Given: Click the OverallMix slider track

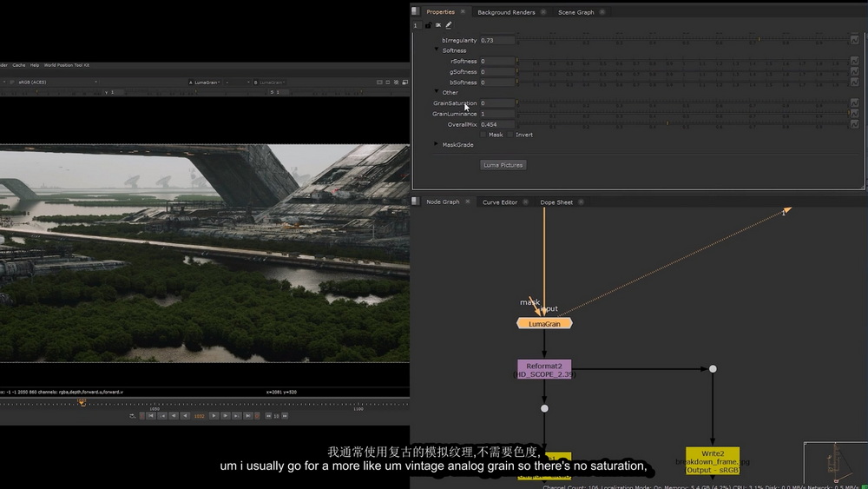Looking at the screenshot, I should tap(682, 123).
